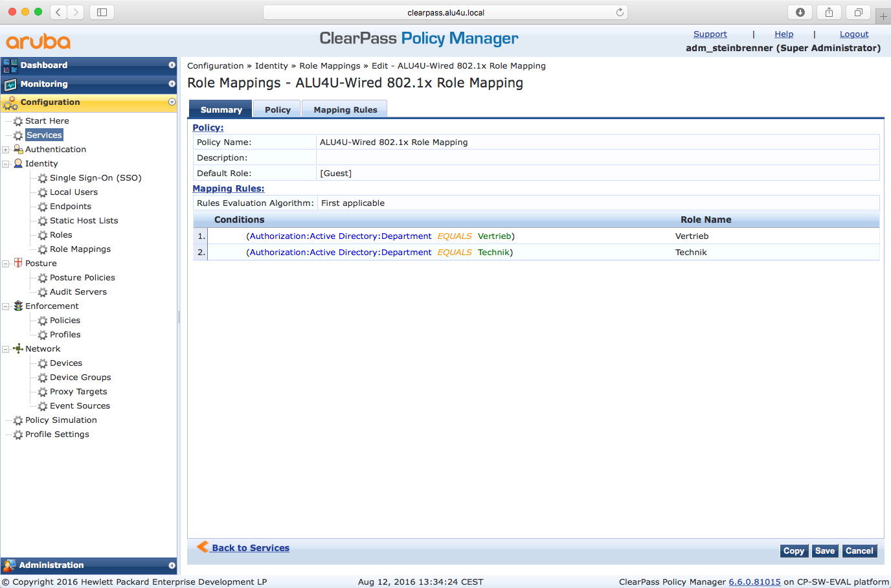
Task: Toggle the Safari sidebar icon
Action: 102,12
